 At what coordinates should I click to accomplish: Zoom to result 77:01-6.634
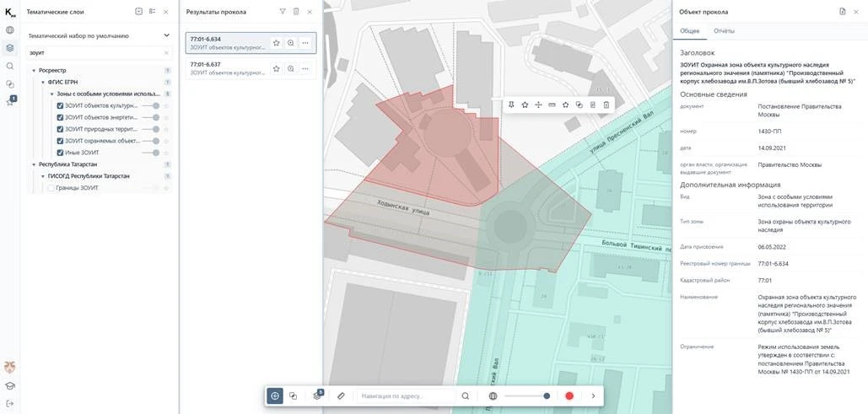[291, 43]
